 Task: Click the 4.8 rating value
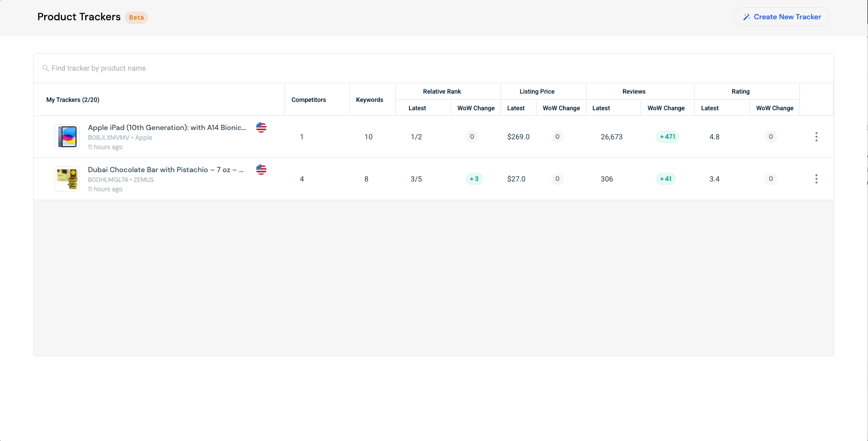714,137
